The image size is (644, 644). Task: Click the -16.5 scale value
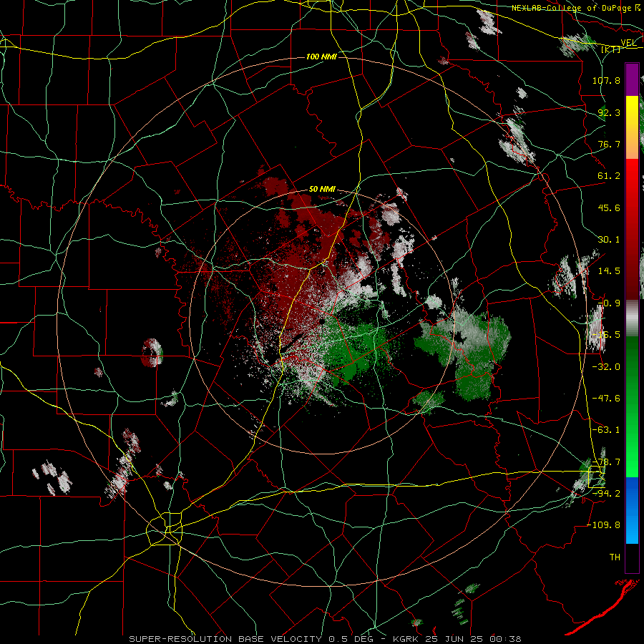(606, 335)
